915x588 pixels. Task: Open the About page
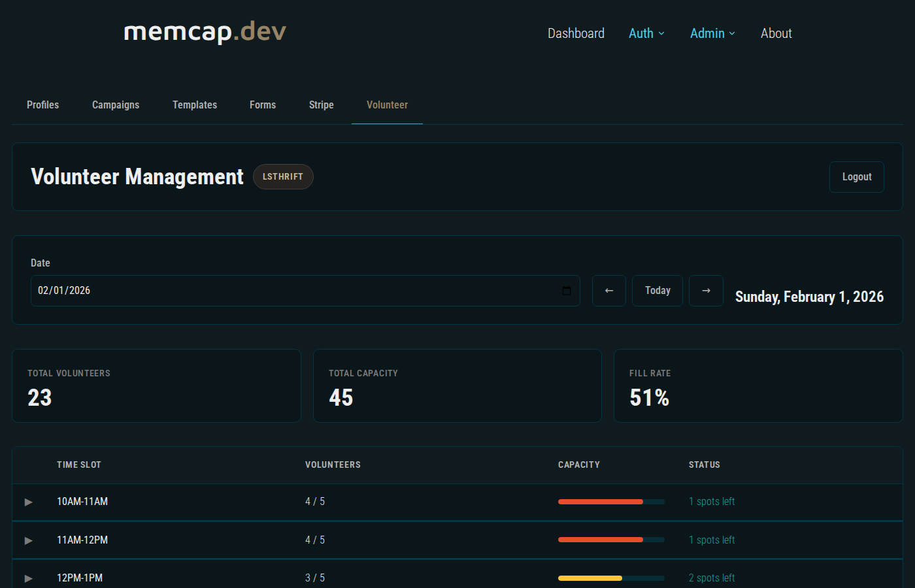776,33
